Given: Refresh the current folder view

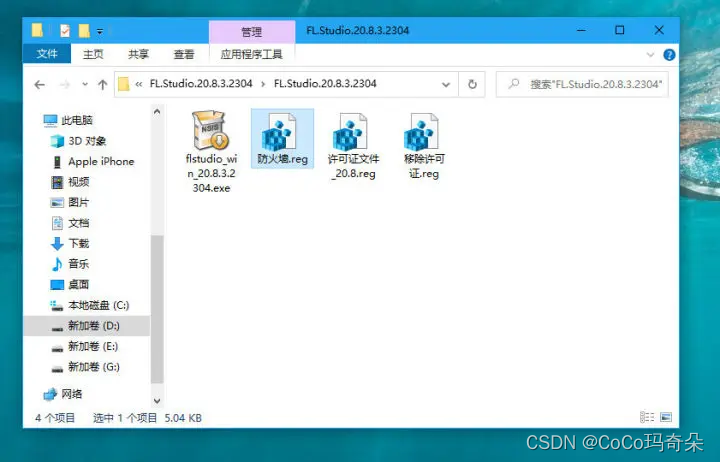Looking at the screenshot, I should tap(472, 85).
